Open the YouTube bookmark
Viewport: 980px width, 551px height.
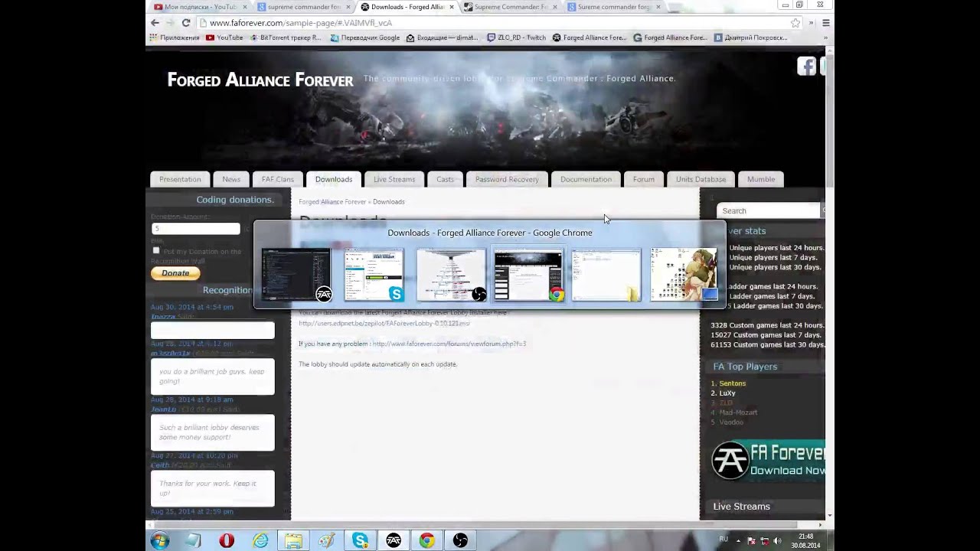(x=224, y=37)
